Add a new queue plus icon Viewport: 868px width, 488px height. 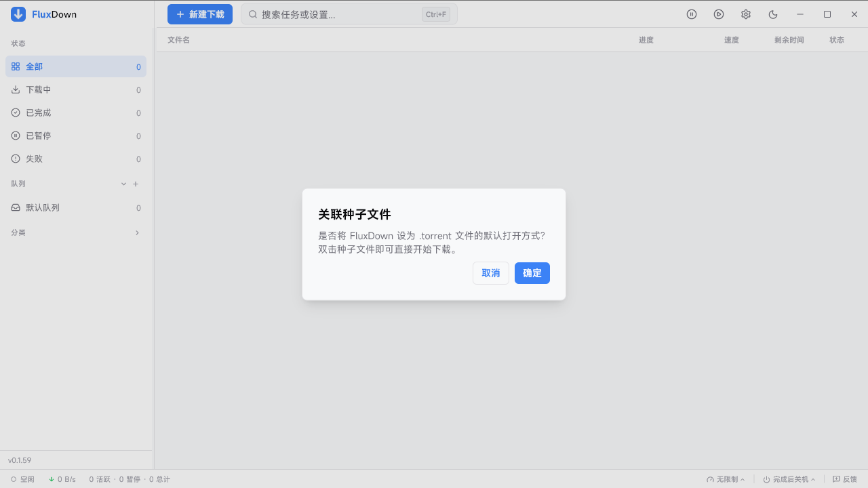136,184
